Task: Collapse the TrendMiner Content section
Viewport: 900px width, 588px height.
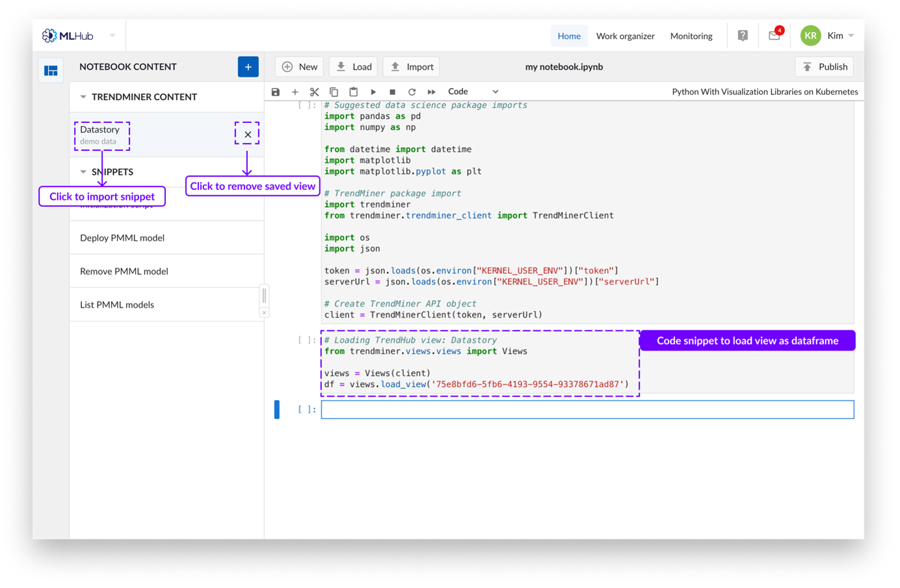Action: click(83, 97)
